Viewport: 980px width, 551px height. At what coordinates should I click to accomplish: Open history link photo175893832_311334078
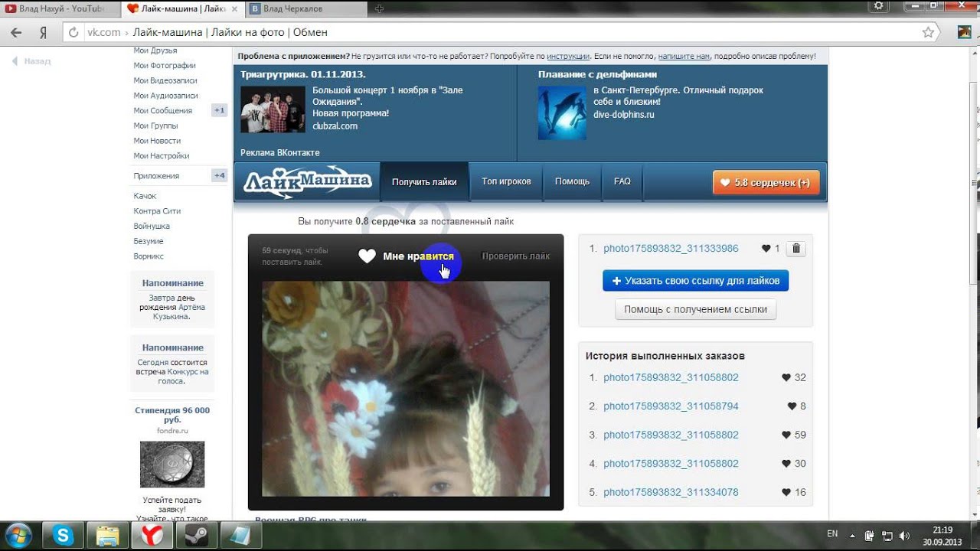click(671, 493)
